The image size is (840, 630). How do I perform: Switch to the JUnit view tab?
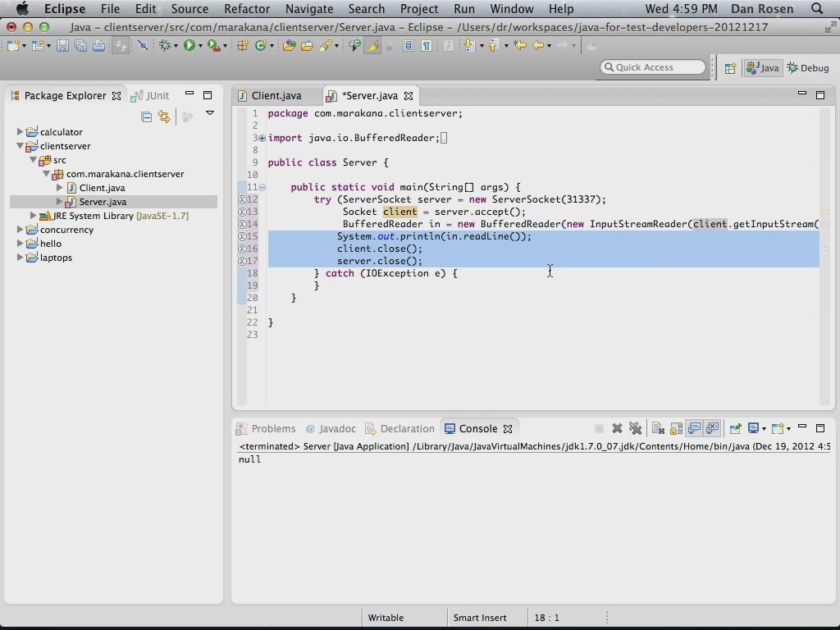click(151, 95)
